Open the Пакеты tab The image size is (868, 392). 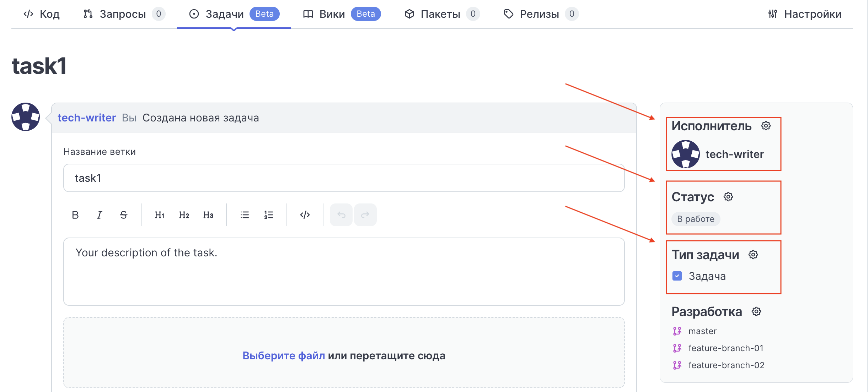point(442,14)
